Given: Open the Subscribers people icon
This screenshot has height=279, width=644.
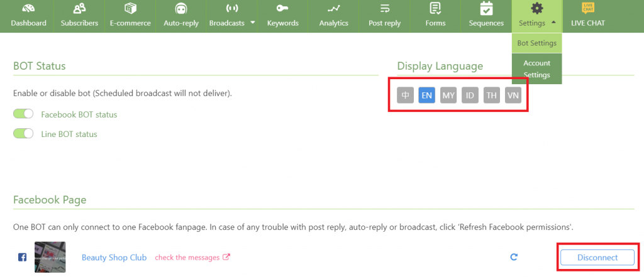Looking at the screenshot, I should tap(79, 8).
